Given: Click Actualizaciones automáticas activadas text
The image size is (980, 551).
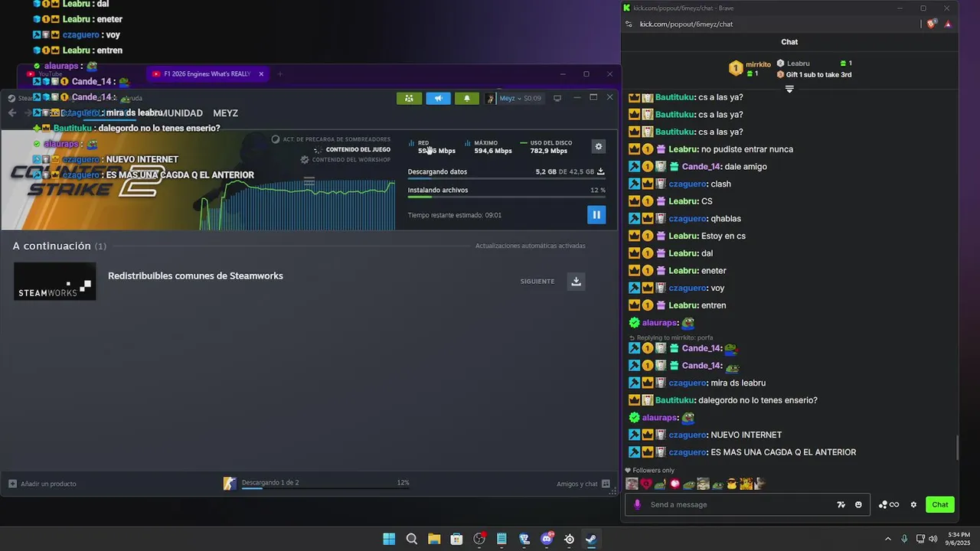Looking at the screenshot, I should [x=530, y=246].
